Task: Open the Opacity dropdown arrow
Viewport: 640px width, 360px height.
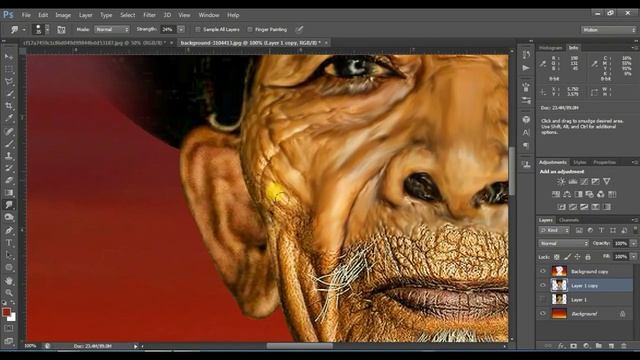Action: (633, 243)
